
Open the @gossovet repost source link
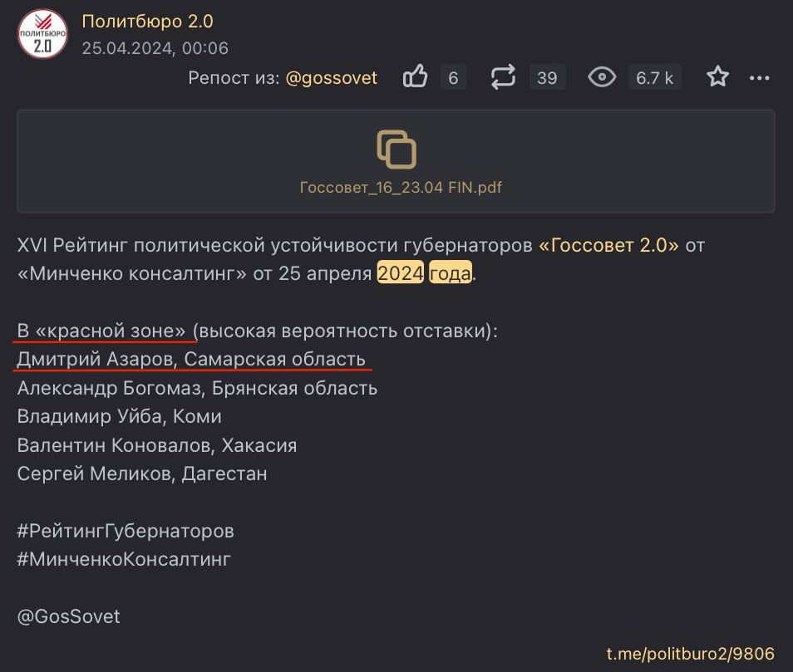332,78
